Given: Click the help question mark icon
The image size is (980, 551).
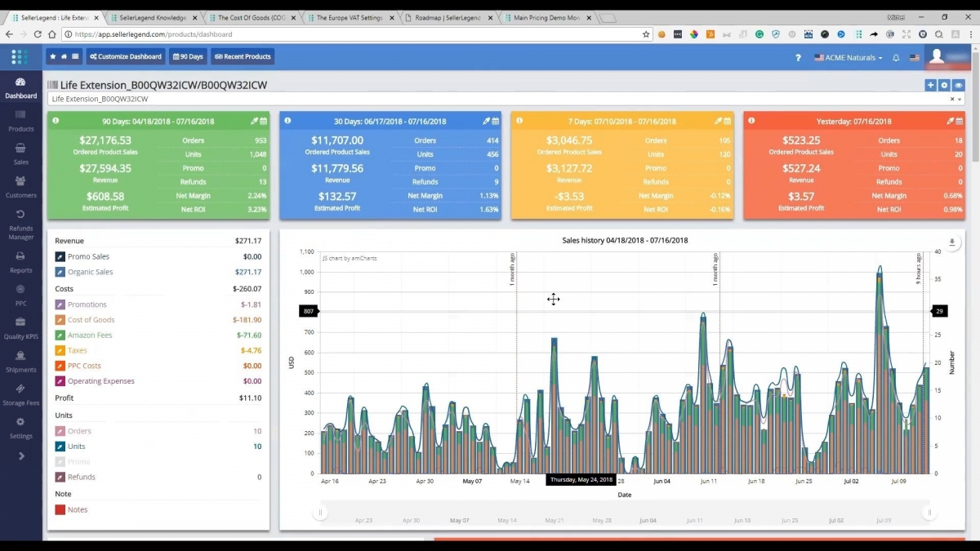Looking at the screenshot, I should (798, 58).
